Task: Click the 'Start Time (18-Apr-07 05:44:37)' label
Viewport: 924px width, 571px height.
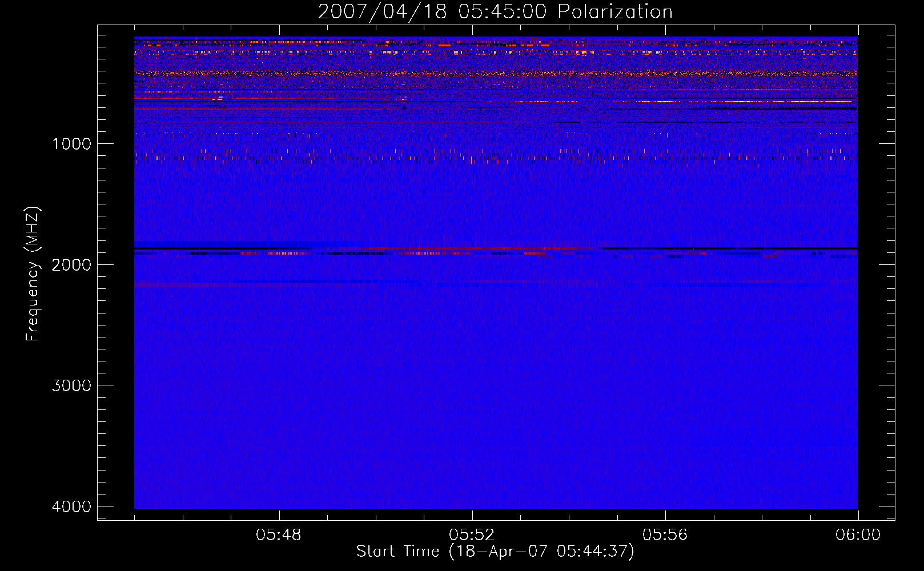Action: pos(495,552)
